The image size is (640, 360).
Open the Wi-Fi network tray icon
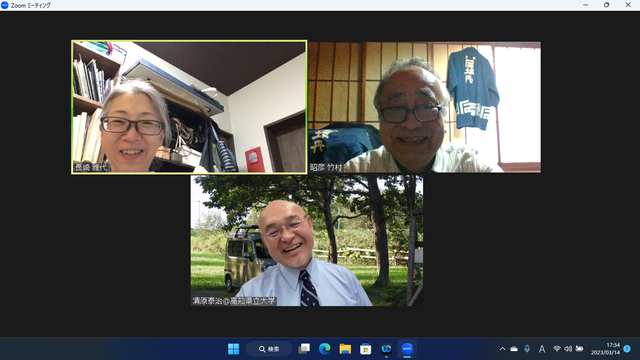click(x=557, y=349)
